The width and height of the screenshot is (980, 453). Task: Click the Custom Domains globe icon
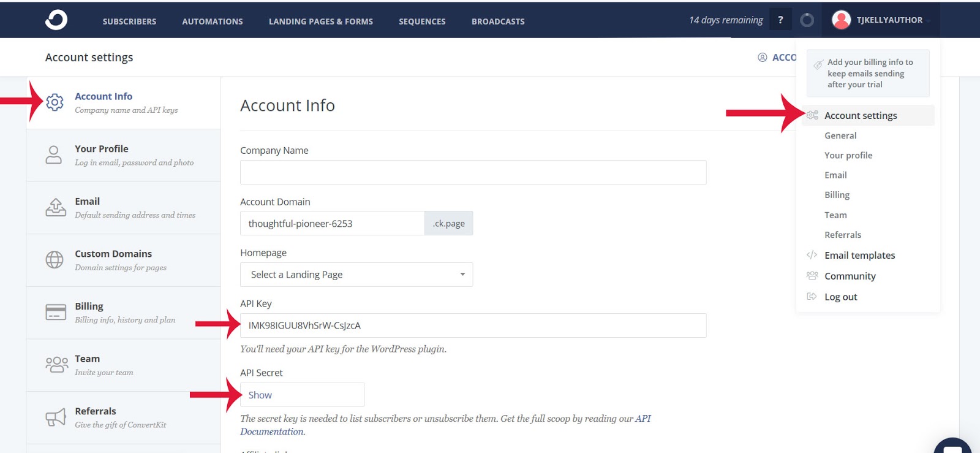pos(55,260)
